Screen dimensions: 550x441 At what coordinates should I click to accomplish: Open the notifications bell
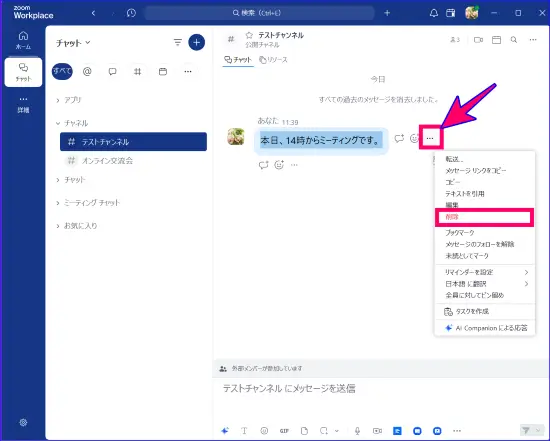(x=434, y=13)
